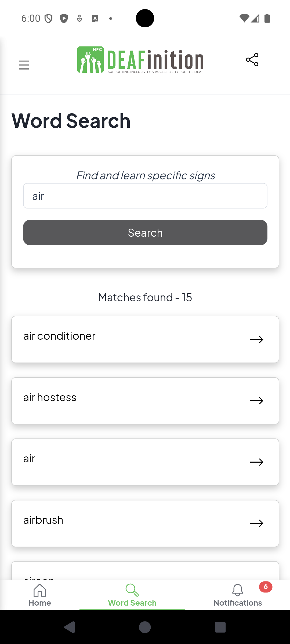Open the recent apps square button
This screenshot has height=644, width=290.
tap(220, 627)
